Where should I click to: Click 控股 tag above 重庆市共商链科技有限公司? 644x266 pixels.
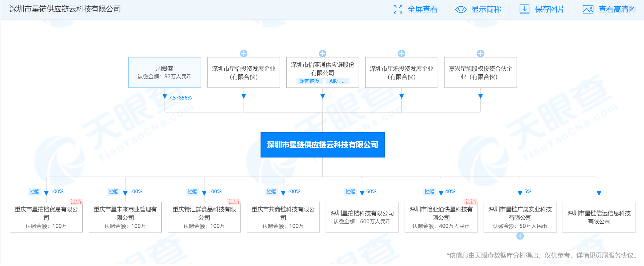click(272, 192)
